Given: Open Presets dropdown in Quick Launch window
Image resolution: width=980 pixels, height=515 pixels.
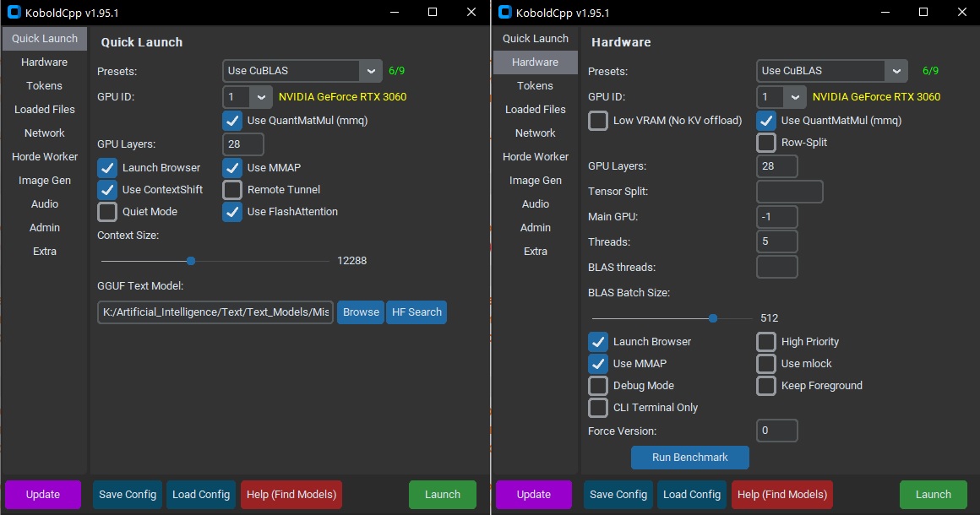Looking at the screenshot, I should 302,71.
